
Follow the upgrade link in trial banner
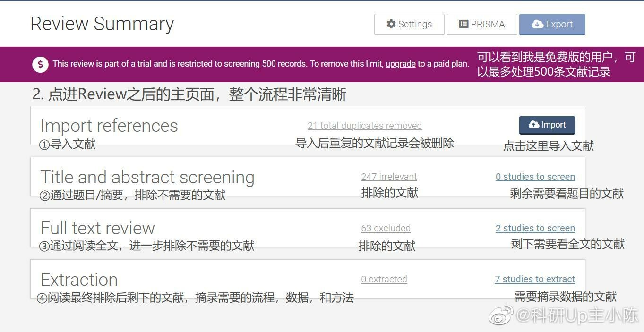[400, 64]
